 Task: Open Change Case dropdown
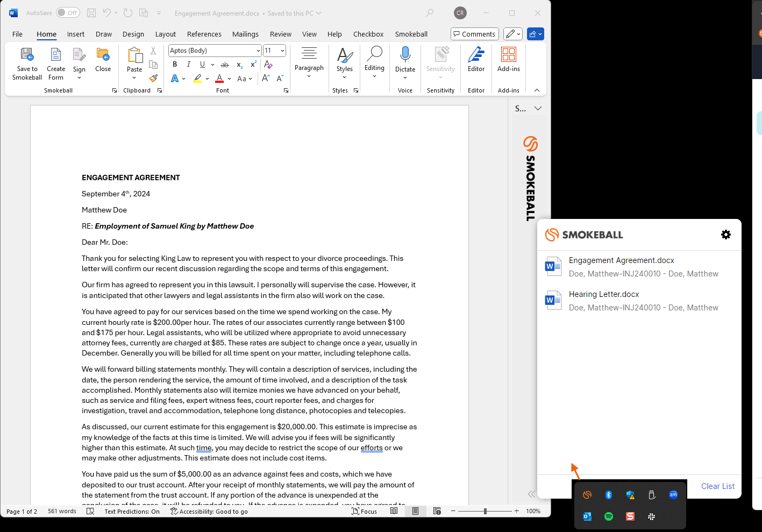[x=245, y=79]
